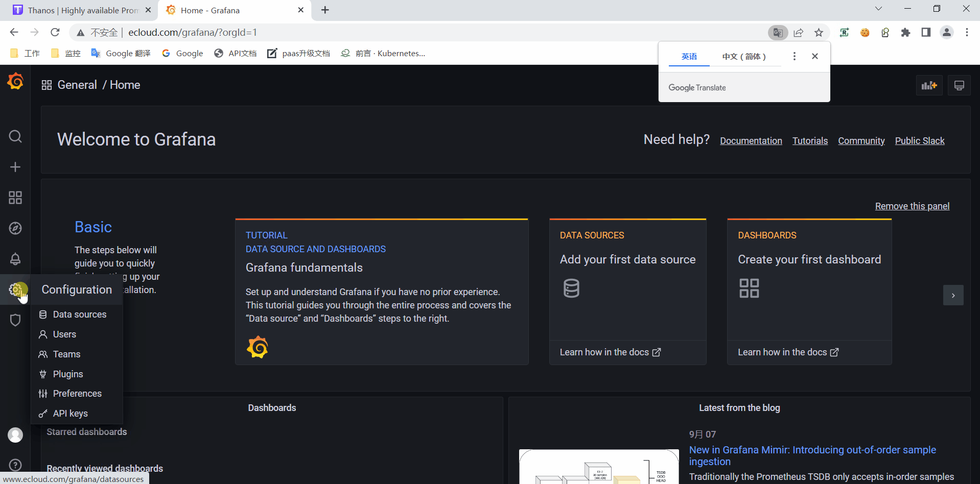Click the user avatar in the sidebar
The height and width of the screenshot is (484, 980).
[x=15, y=435]
